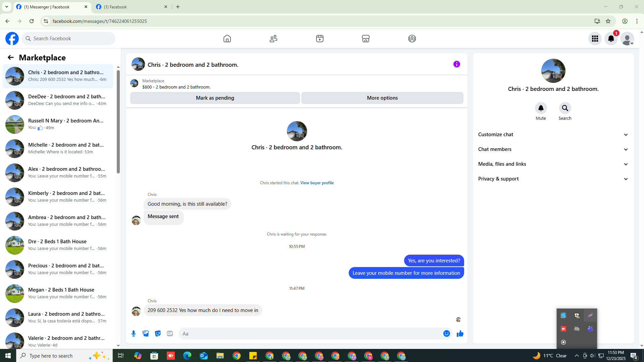The image size is (644, 362).
Task: Open Chrome three-dot menu
Action: pos(637,21)
